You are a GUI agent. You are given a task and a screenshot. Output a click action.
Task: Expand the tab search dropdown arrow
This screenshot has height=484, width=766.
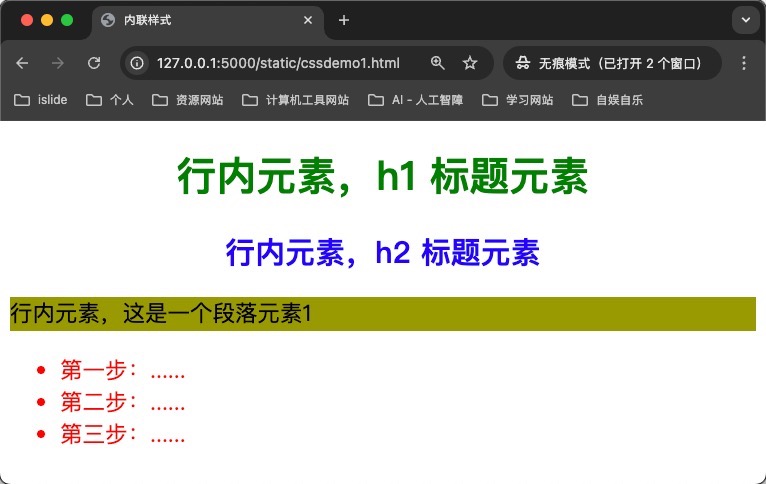(x=745, y=20)
